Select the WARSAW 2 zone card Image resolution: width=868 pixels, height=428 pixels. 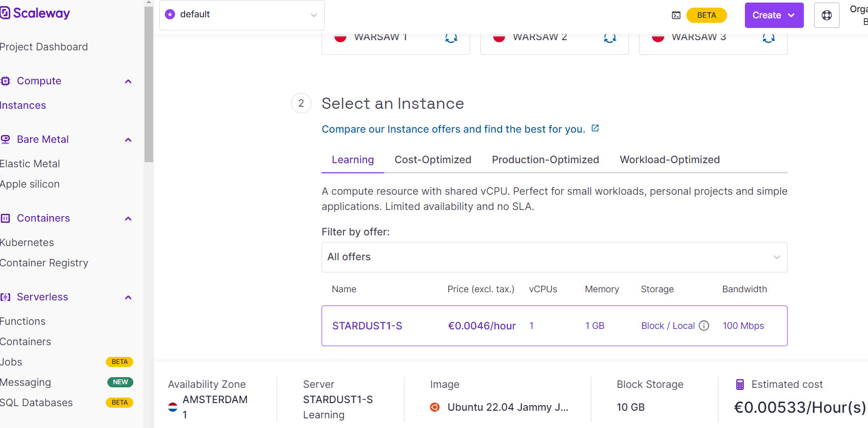click(555, 43)
